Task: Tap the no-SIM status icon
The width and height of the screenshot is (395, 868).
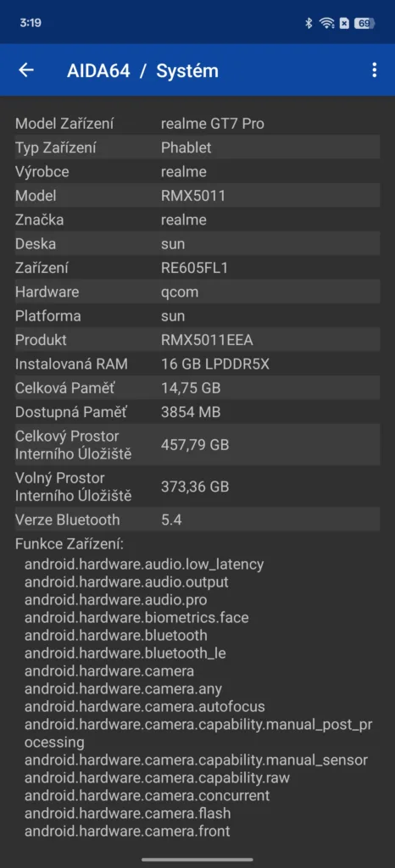Action: click(344, 23)
